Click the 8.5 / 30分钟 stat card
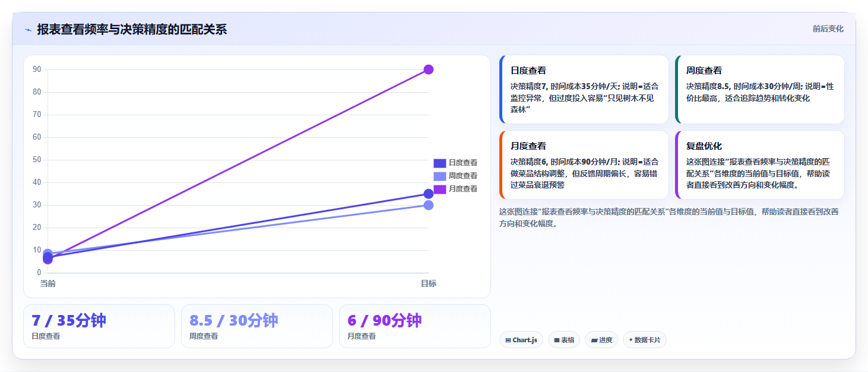This screenshot has height=372, width=868. [257, 326]
